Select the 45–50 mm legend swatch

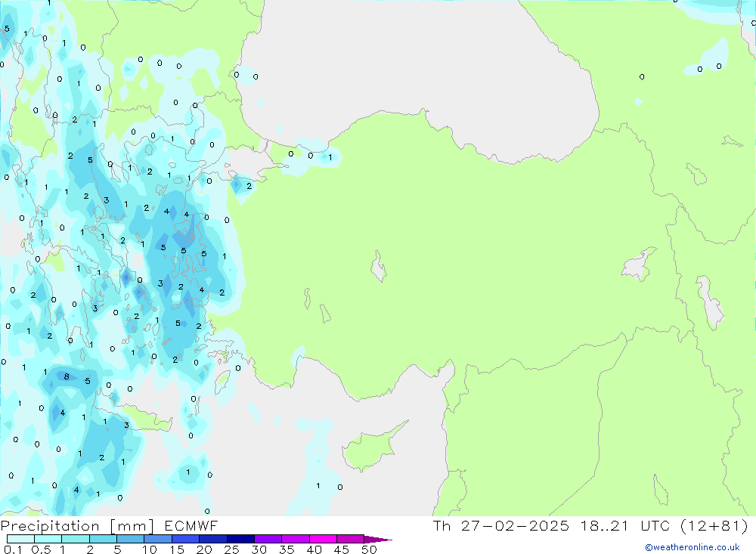coord(350,539)
